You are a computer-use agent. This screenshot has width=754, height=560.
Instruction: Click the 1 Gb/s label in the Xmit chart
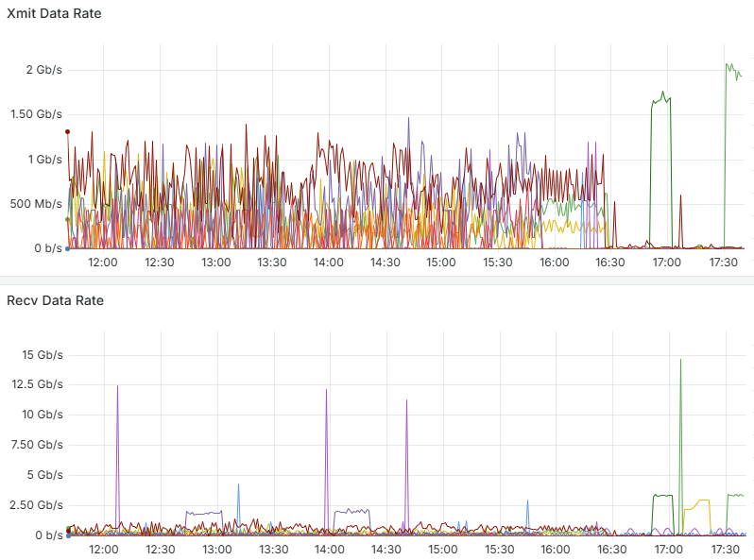coord(44,159)
